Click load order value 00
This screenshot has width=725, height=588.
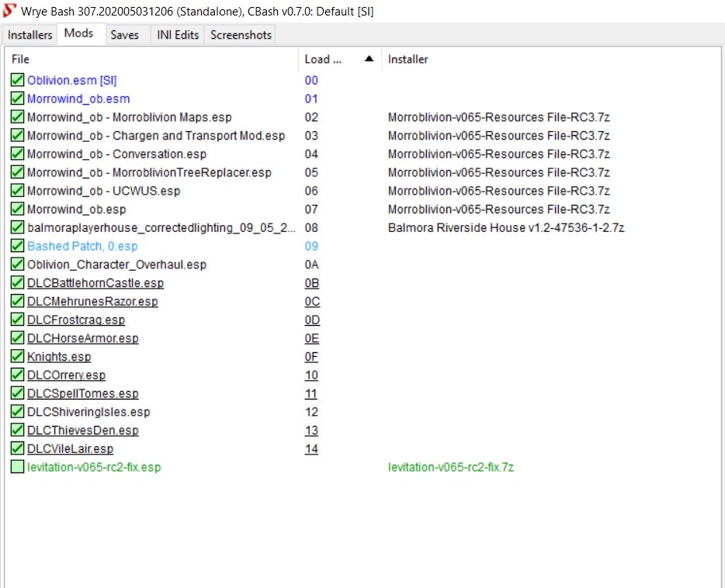click(x=311, y=81)
